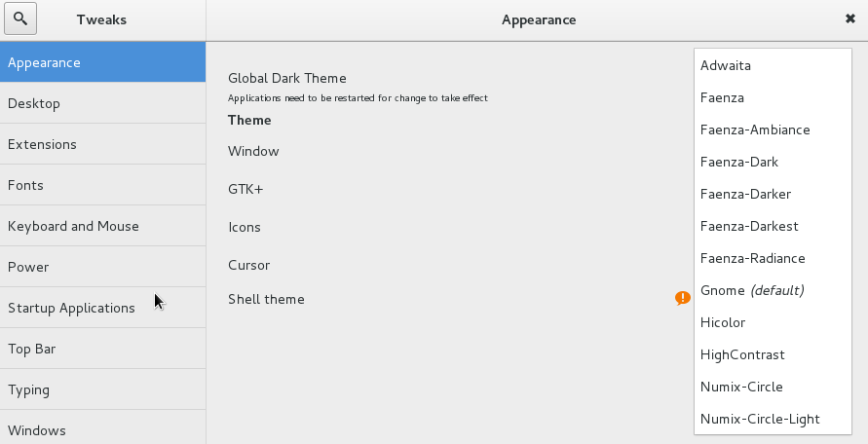
Task: Click the bold Theme section heading
Action: (x=249, y=120)
